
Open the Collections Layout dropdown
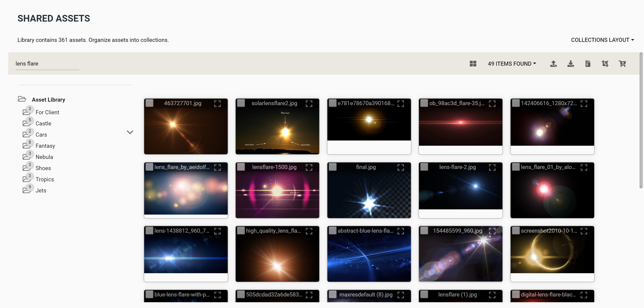click(602, 40)
